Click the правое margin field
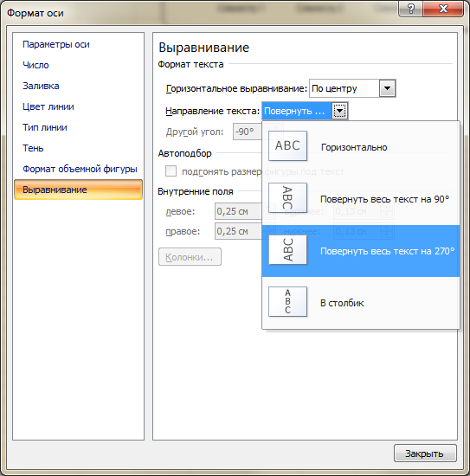 point(238,231)
